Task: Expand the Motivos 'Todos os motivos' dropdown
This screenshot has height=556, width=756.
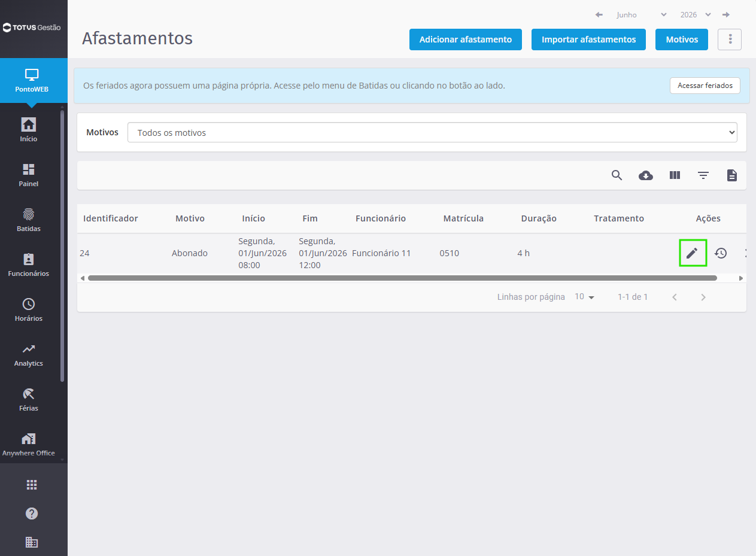Action: (x=432, y=133)
